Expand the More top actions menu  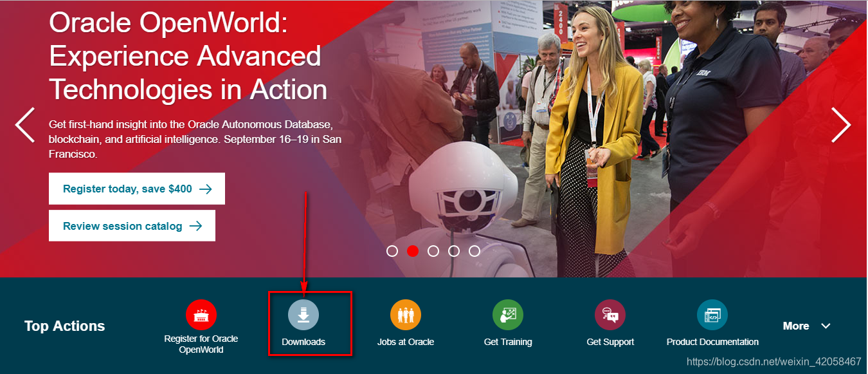[x=807, y=326]
